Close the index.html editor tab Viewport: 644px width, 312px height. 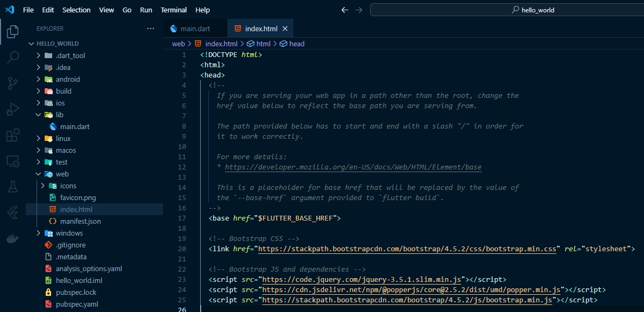(x=285, y=29)
